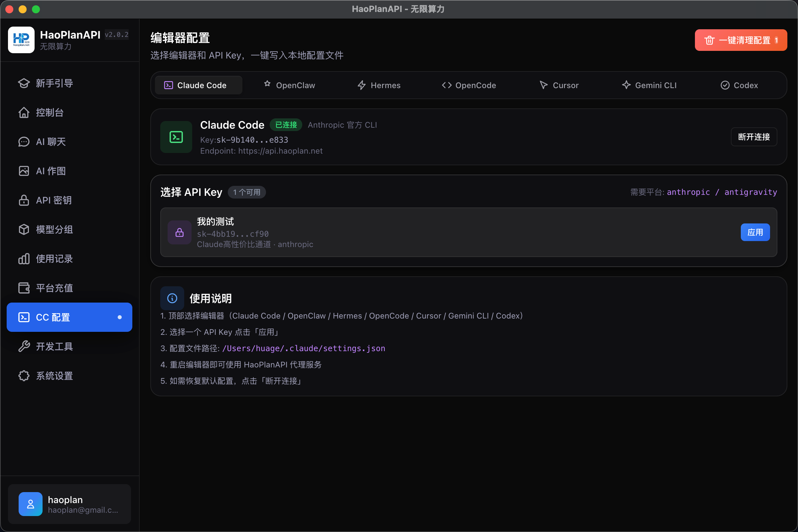Click the bar chart icon beside 使用记录
Viewport: 798px width, 532px height.
click(24, 259)
